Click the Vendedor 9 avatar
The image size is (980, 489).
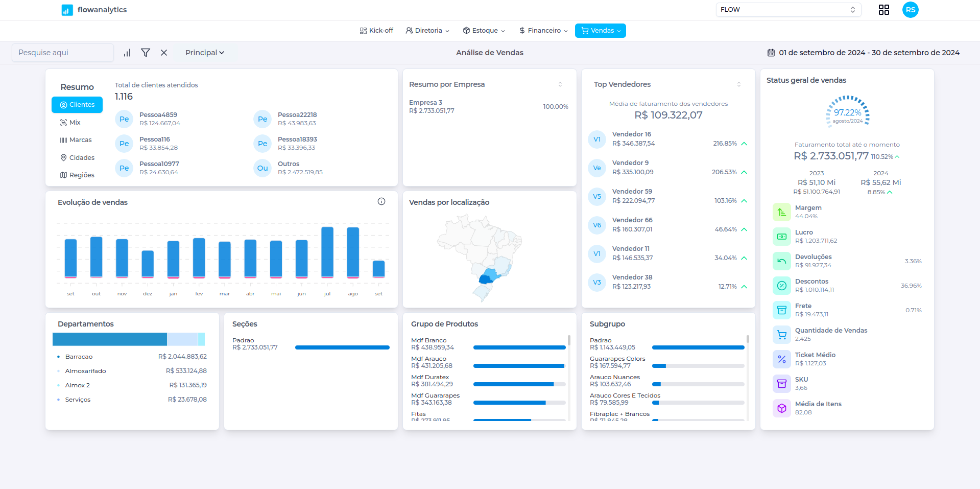[597, 168]
